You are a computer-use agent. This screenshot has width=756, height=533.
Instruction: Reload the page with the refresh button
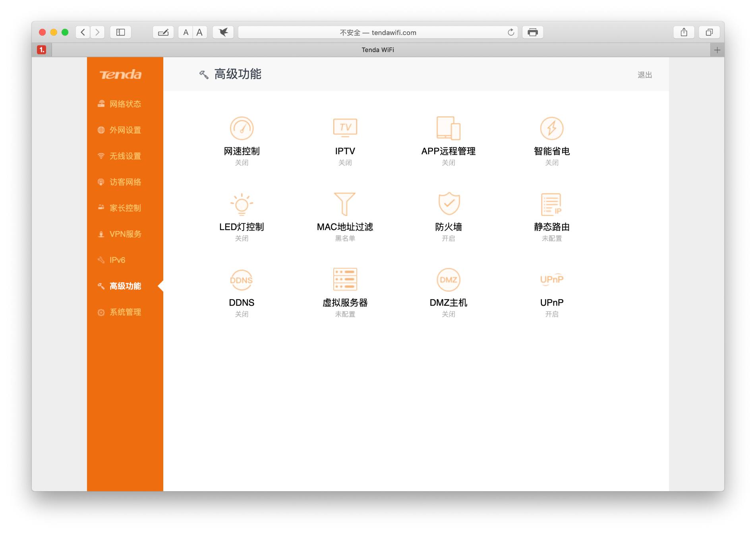point(511,33)
